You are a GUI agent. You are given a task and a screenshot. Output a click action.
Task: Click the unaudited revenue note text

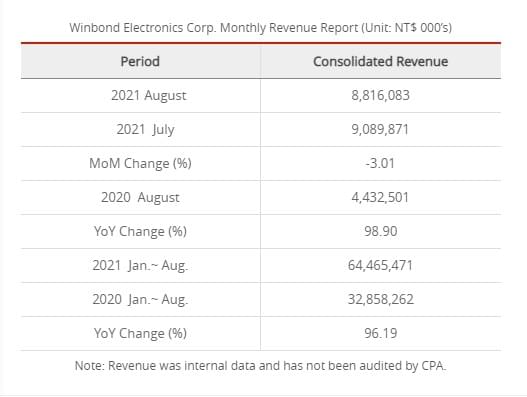[x=260, y=366]
